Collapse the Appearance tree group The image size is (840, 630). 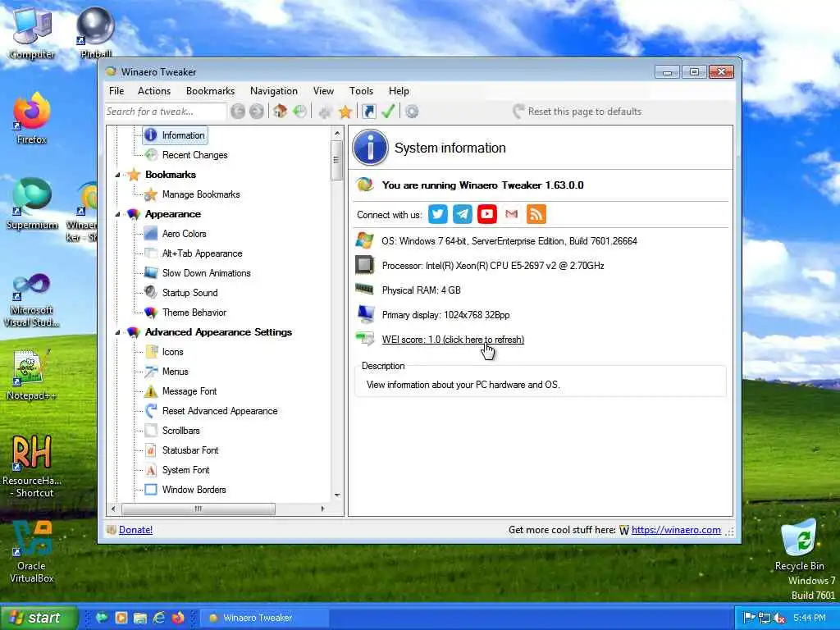click(118, 214)
